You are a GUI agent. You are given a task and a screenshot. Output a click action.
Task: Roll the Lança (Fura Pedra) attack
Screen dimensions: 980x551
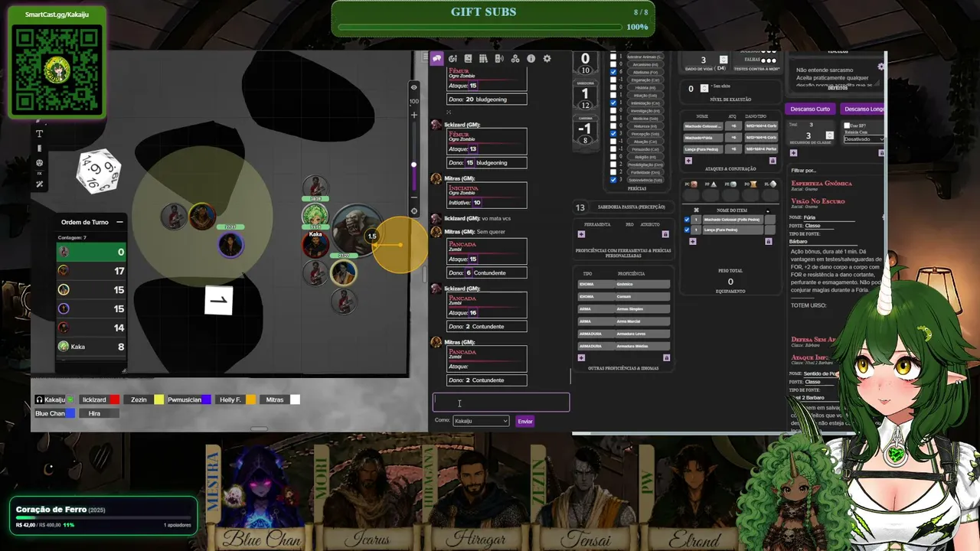point(703,149)
